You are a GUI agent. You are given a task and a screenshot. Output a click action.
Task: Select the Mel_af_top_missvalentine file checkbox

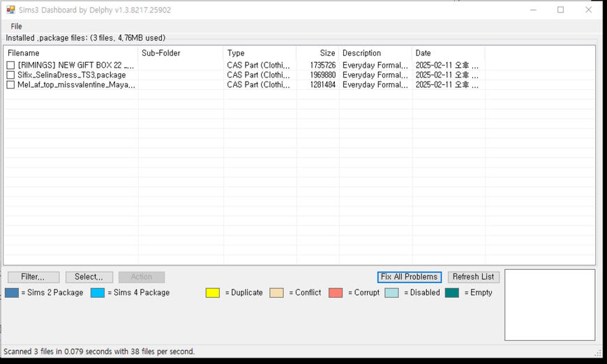[10, 85]
